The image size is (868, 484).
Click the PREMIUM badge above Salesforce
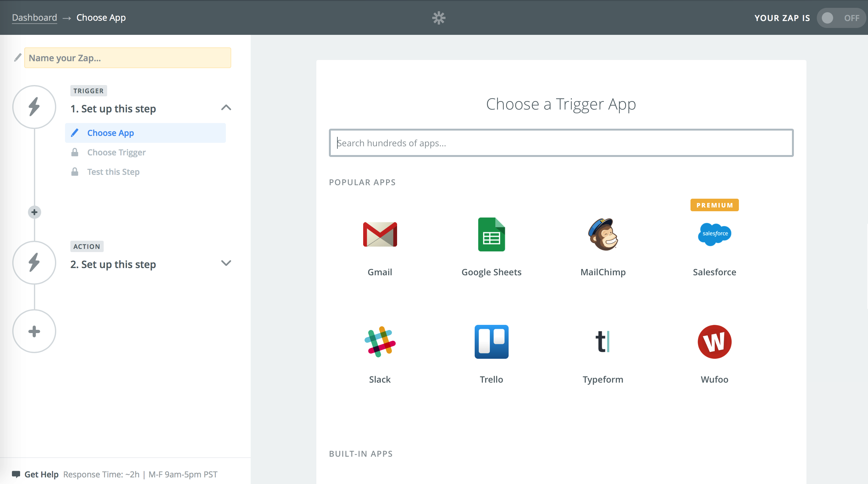coord(714,205)
